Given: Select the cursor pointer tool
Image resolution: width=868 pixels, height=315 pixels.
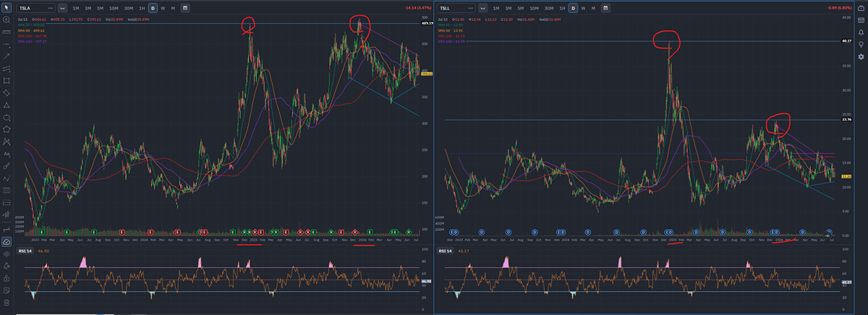Looking at the screenshot, I should click(7, 7).
